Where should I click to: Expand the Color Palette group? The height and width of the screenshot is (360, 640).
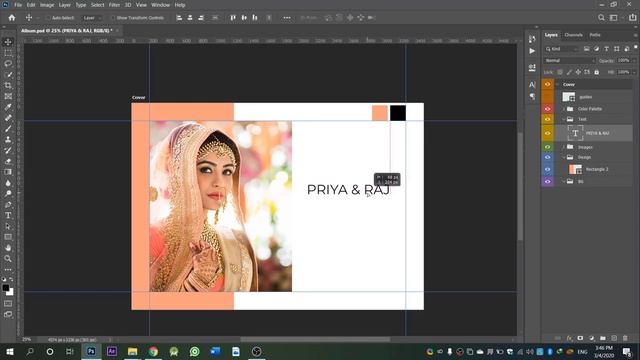(x=564, y=109)
